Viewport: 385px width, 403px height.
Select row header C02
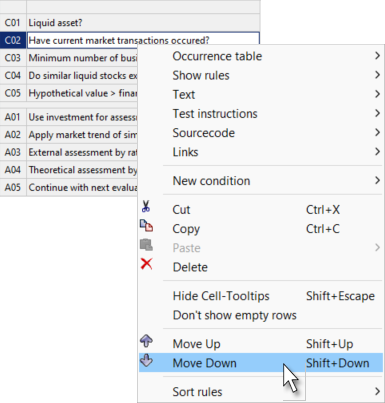pos(13,40)
